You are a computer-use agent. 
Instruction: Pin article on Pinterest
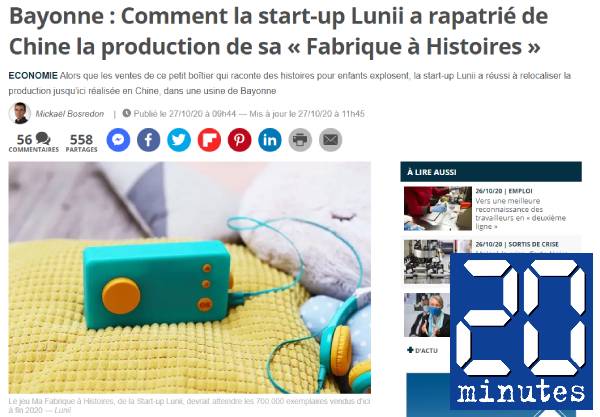click(x=240, y=140)
